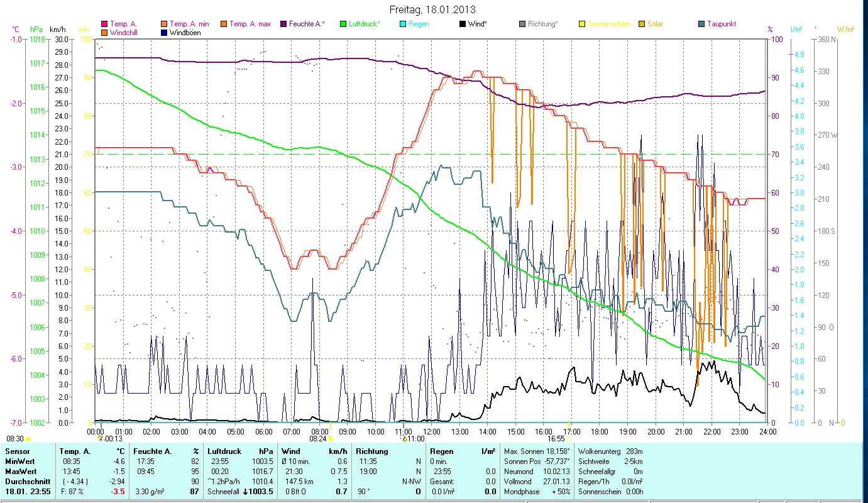Image resolution: width=868 pixels, height=503 pixels.
Task: Click the 'Luftdruck' column header
Action: coord(224,451)
